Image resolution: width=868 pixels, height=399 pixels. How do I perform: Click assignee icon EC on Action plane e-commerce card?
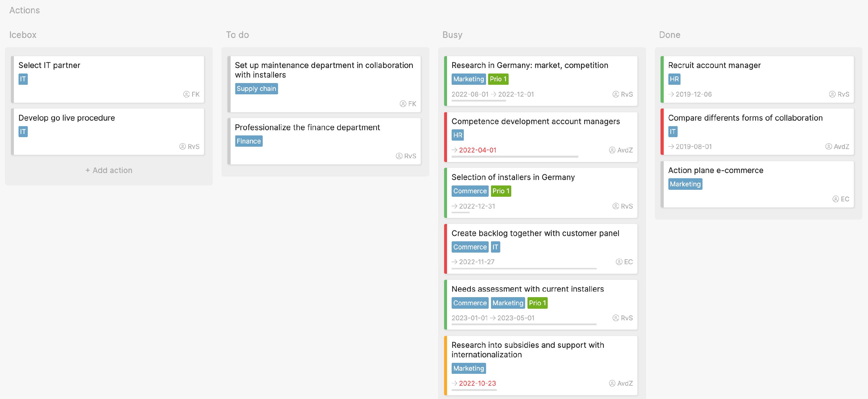coord(836,199)
